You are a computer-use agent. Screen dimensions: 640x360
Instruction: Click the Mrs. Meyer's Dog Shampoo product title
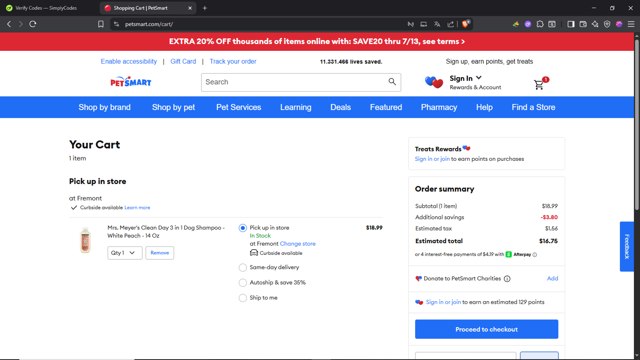click(166, 231)
